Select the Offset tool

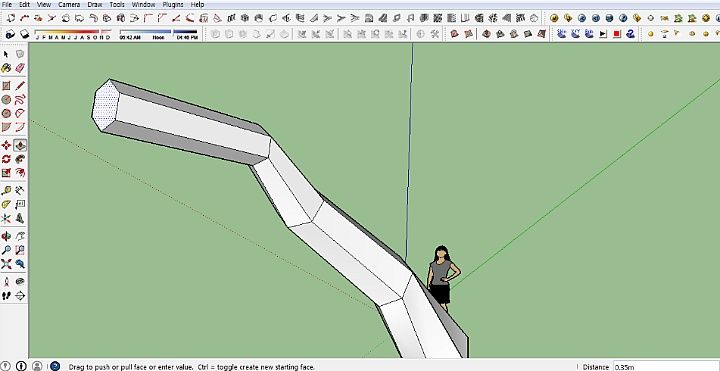[20, 173]
